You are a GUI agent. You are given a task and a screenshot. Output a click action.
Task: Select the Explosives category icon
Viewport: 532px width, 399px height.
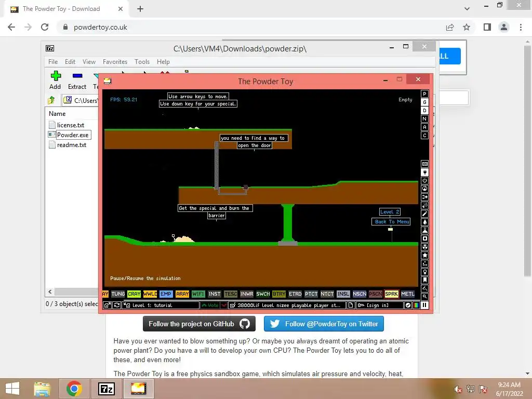tap(424, 205)
